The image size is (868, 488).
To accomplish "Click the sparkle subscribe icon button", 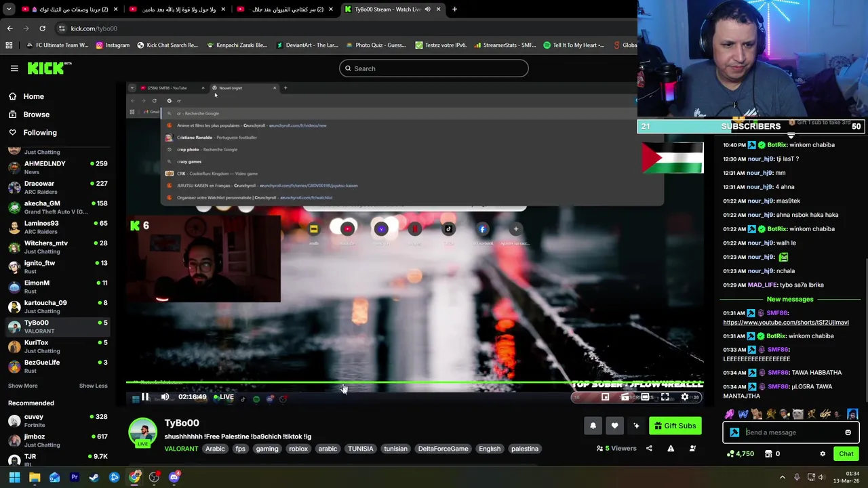I will 636,426.
